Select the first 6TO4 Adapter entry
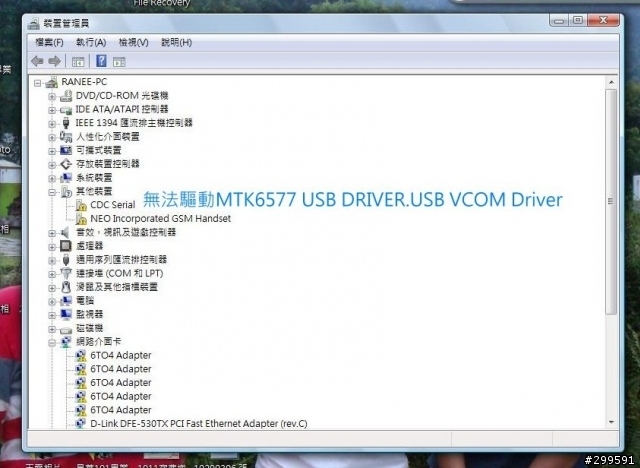This screenshot has height=468, width=640. click(x=121, y=355)
